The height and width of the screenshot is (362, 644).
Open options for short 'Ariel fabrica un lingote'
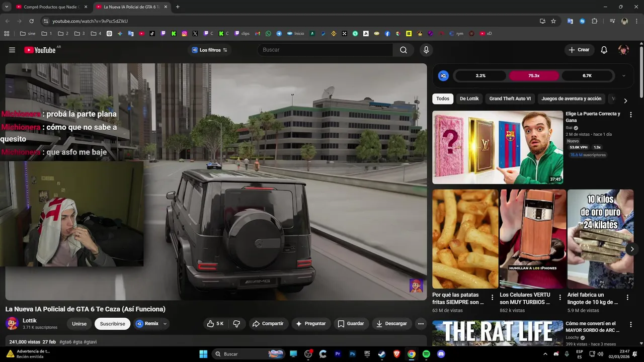627,298
